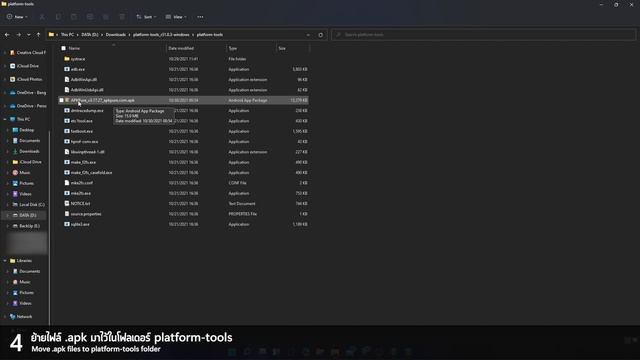Select the libwinpthread-1.dll file

coord(88,152)
